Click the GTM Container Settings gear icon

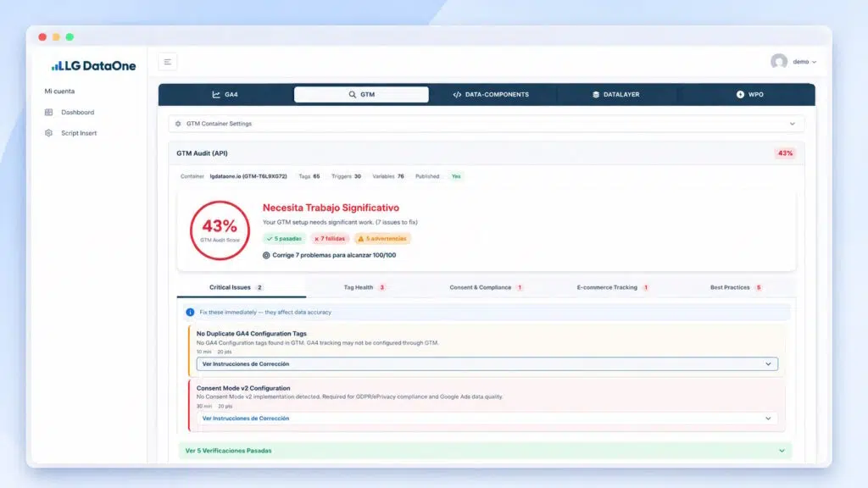tap(178, 124)
